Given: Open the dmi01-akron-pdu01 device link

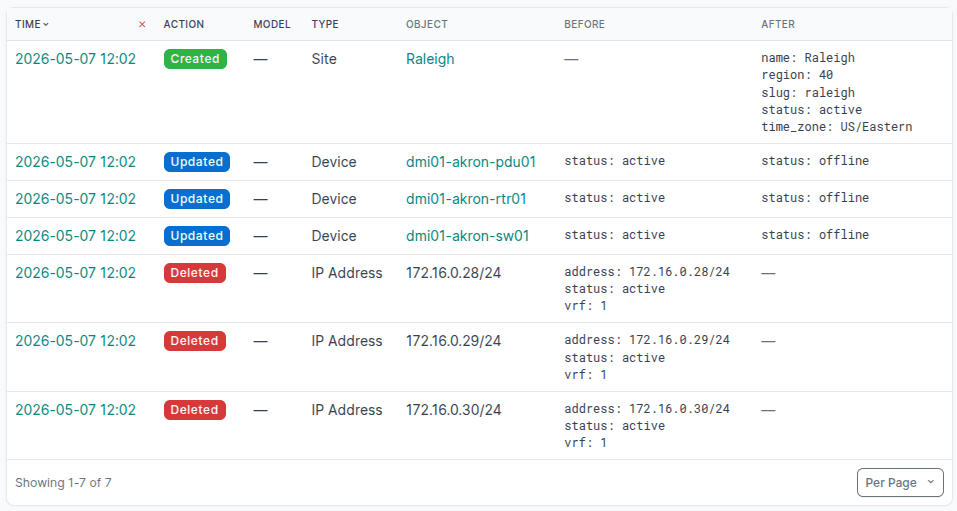Looking at the screenshot, I should tap(471, 162).
